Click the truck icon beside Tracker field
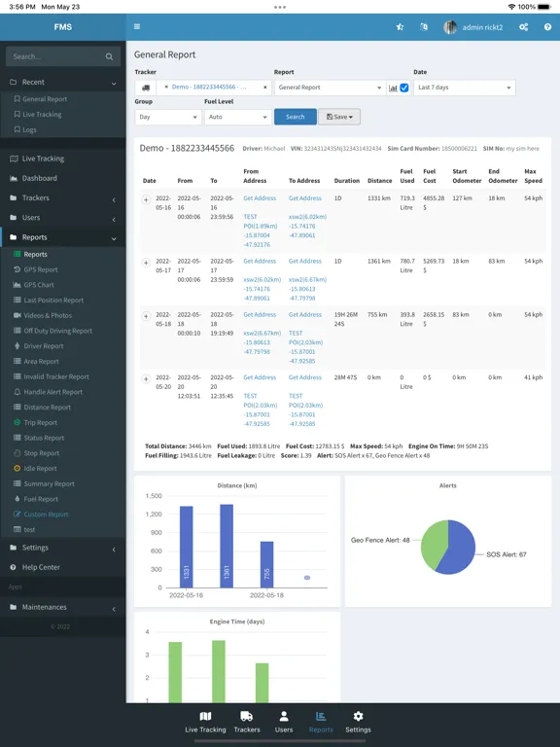The width and height of the screenshot is (560, 747). pyautogui.click(x=146, y=88)
